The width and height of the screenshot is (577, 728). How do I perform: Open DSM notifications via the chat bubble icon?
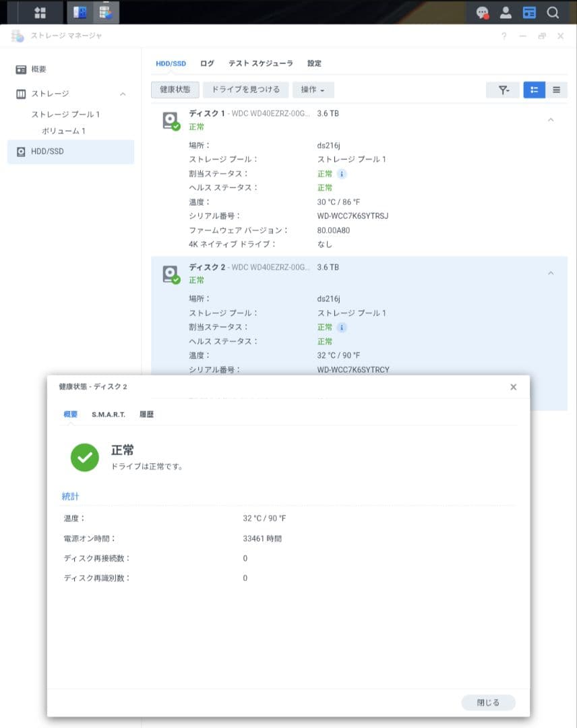coord(481,12)
